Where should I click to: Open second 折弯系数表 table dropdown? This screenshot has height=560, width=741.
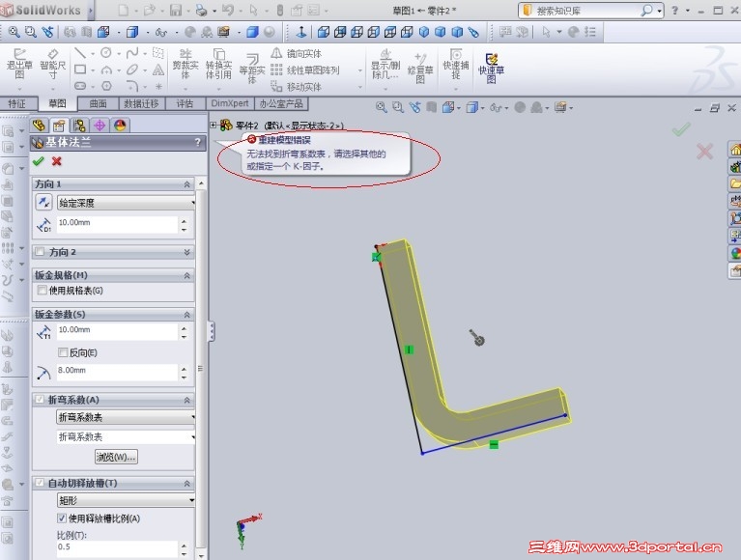(127, 436)
